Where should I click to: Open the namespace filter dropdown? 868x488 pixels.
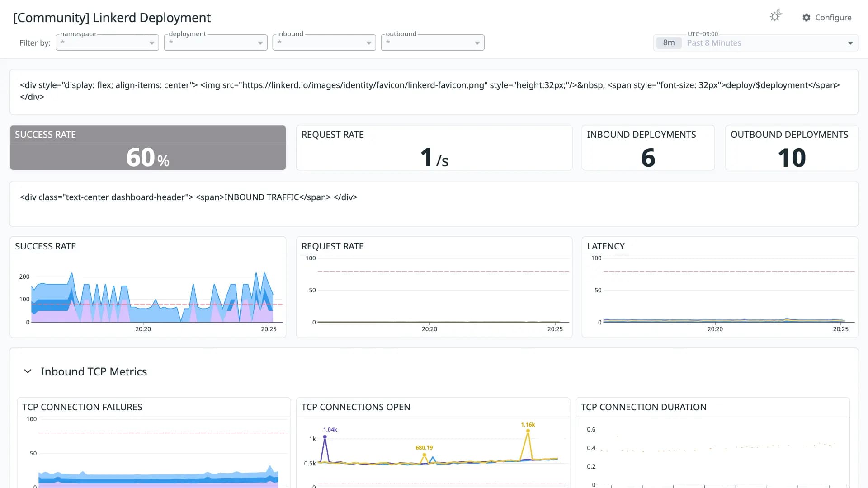[107, 42]
